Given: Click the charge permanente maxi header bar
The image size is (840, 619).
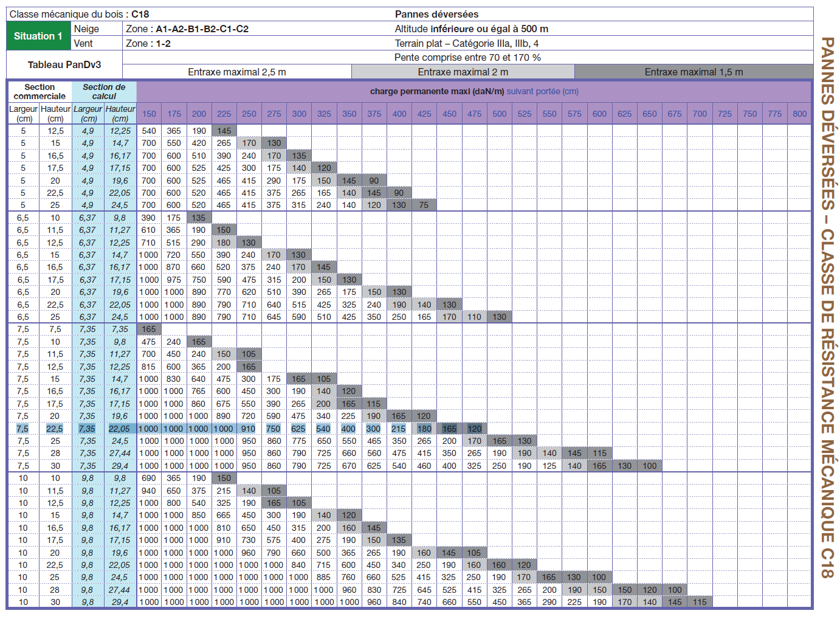Looking at the screenshot, I should (473, 91).
